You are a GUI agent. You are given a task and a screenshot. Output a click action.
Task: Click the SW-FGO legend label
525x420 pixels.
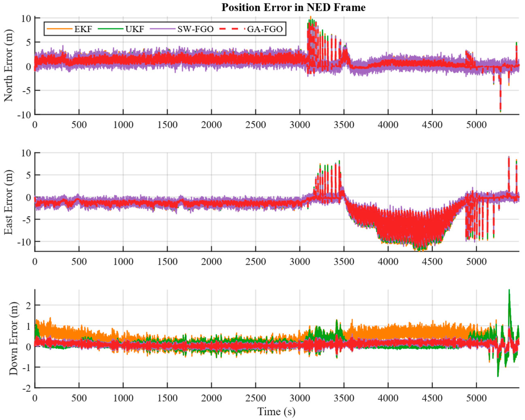point(195,29)
